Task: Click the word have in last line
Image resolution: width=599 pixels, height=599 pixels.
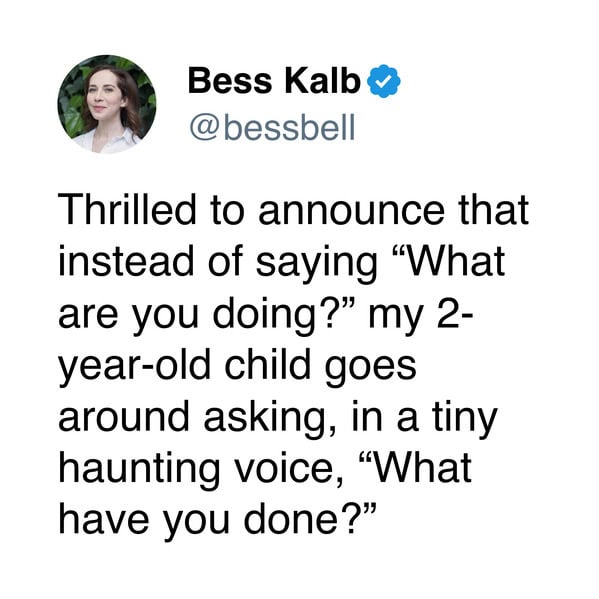Action: click(104, 520)
